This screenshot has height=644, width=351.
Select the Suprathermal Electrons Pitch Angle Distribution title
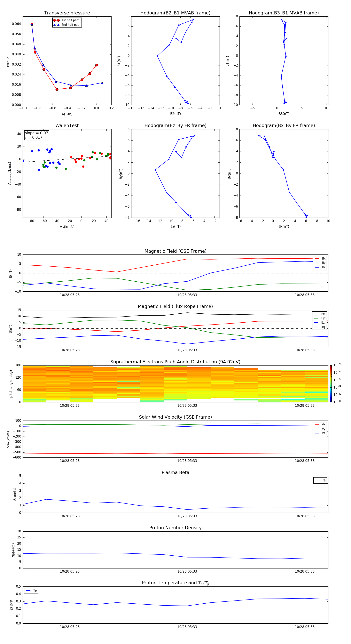pyautogui.click(x=175, y=362)
